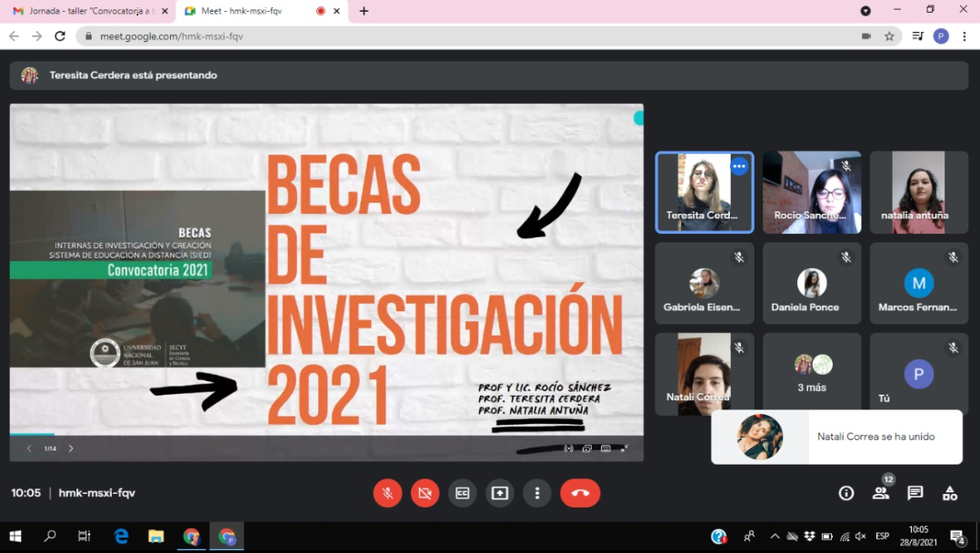This screenshot has height=553, width=980.
Task: Click the Natali Correa joined notification
Action: coord(836,437)
